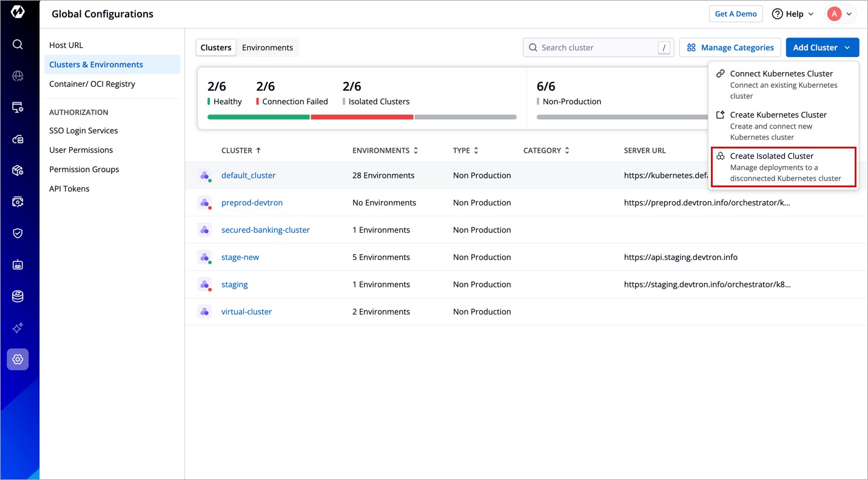
Task: Open the Help dropdown menu
Action: [793, 14]
